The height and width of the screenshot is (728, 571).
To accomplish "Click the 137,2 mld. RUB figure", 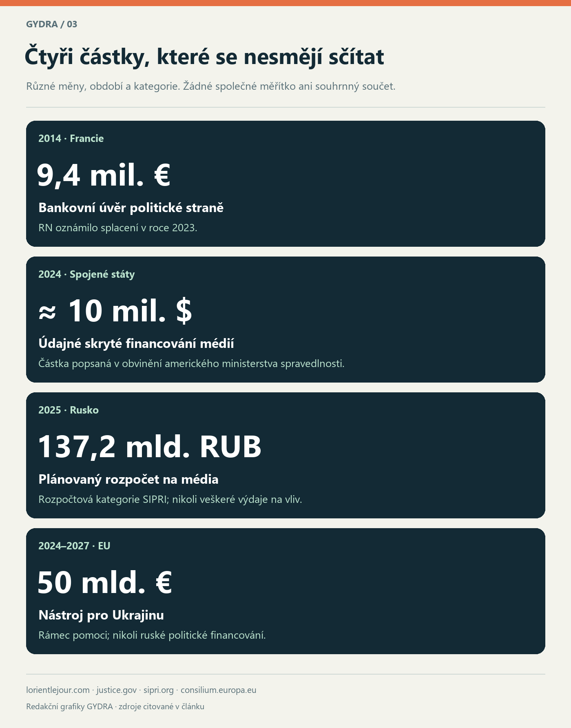I will click(x=150, y=447).
